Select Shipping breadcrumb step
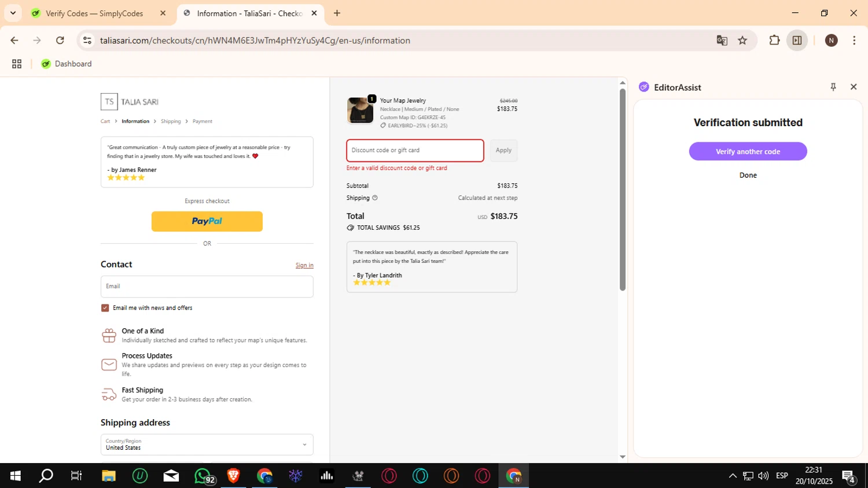868x488 pixels. pos(171,122)
